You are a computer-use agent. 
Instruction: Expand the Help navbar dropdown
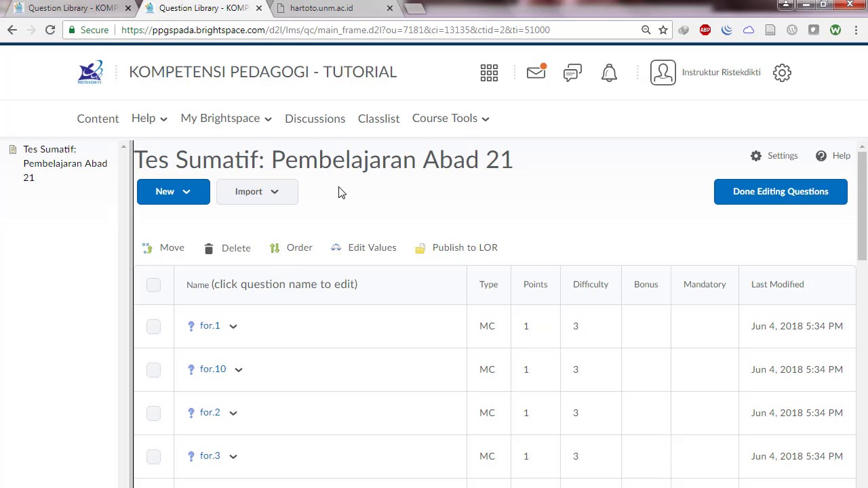click(149, 119)
